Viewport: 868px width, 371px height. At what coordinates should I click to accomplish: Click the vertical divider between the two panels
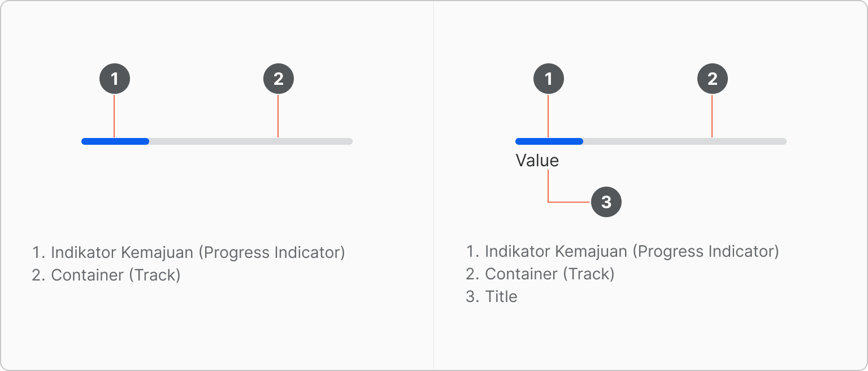(x=433, y=185)
